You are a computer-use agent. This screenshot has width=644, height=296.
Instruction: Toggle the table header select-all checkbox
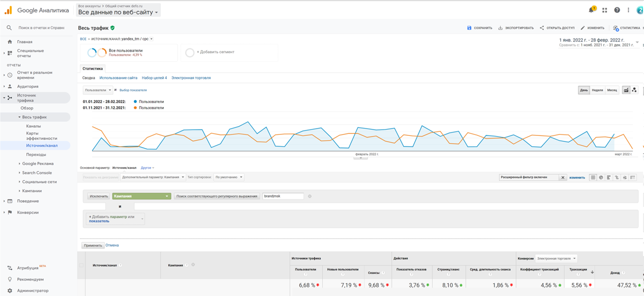click(81, 265)
